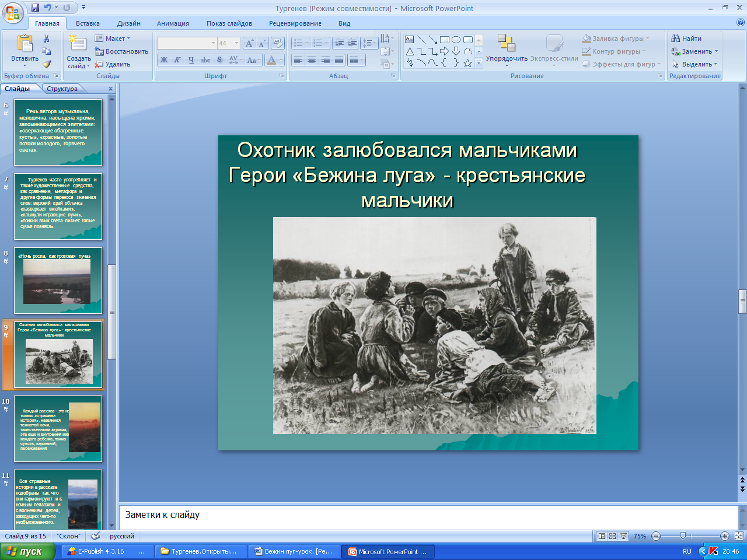Image resolution: width=747 pixels, height=560 pixels.
Task: Switch to the Структура pane tab
Action: (x=62, y=89)
